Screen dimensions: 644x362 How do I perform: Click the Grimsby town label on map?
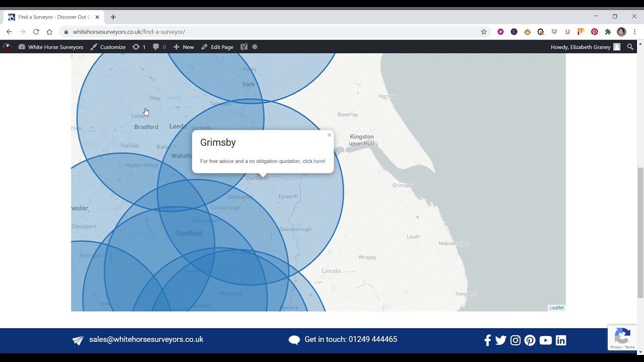pos(403,186)
